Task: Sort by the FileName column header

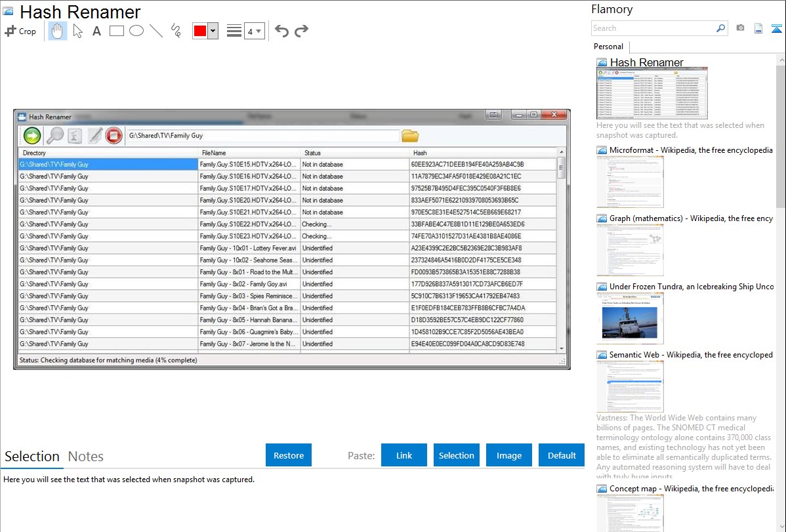Action: point(249,153)
